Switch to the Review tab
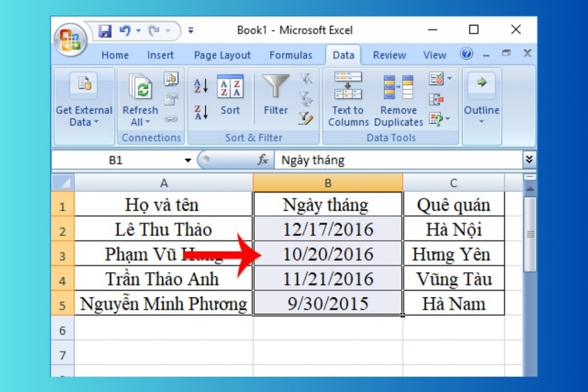Screen dimensions: 588x392 point(390,55)
